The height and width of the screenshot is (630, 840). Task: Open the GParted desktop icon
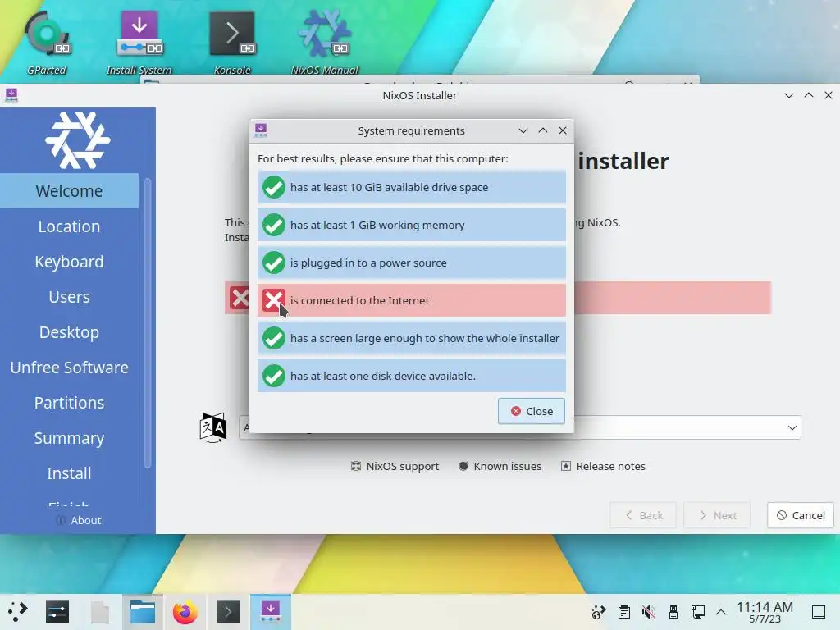47,43
